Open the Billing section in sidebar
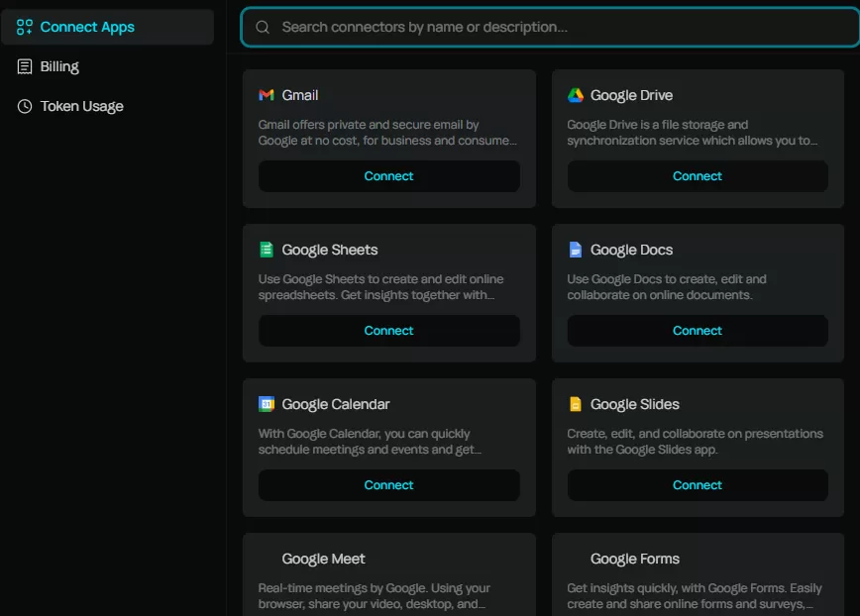Screen dimensions: 860x616 tap(59, 66)
